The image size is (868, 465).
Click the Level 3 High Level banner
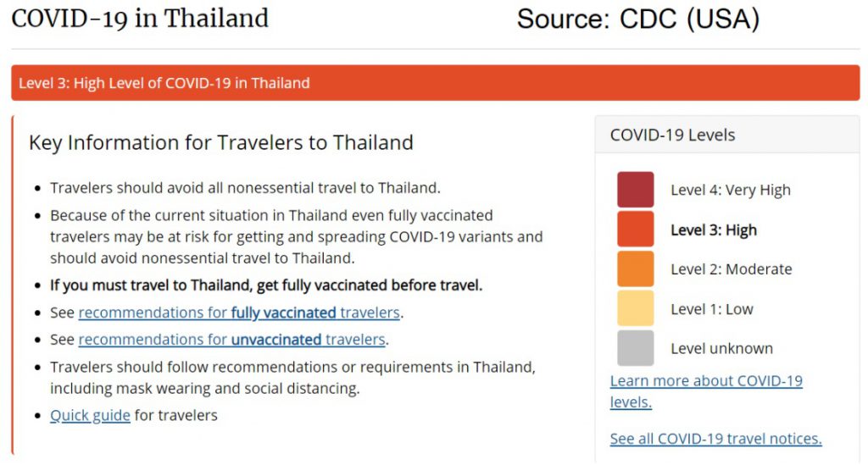[436, 83]
